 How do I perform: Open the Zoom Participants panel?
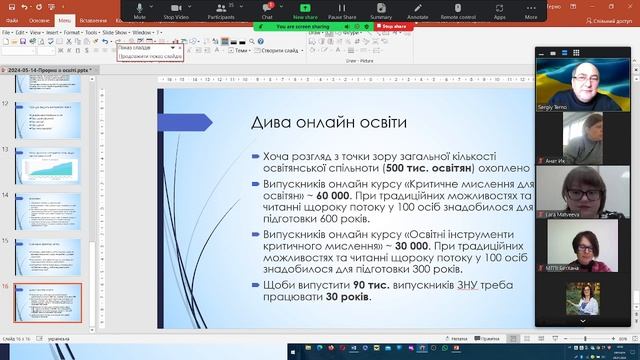tap(221, 11)
